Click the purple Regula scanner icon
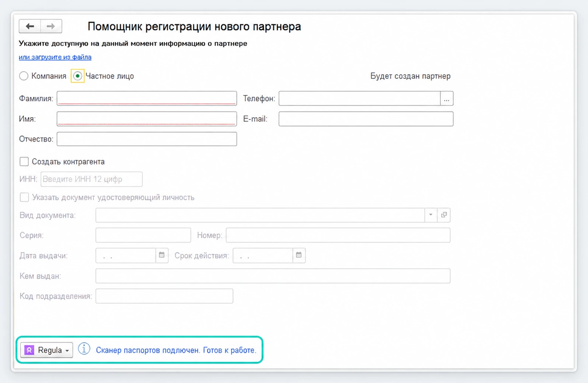Screen dimensions: 588x383 pos(29,350)
